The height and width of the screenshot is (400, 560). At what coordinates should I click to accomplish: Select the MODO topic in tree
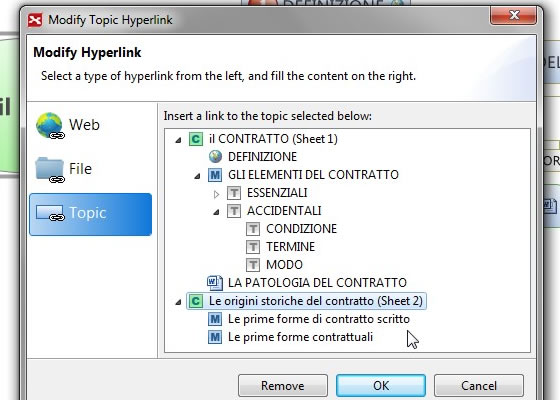click(284, 265)
